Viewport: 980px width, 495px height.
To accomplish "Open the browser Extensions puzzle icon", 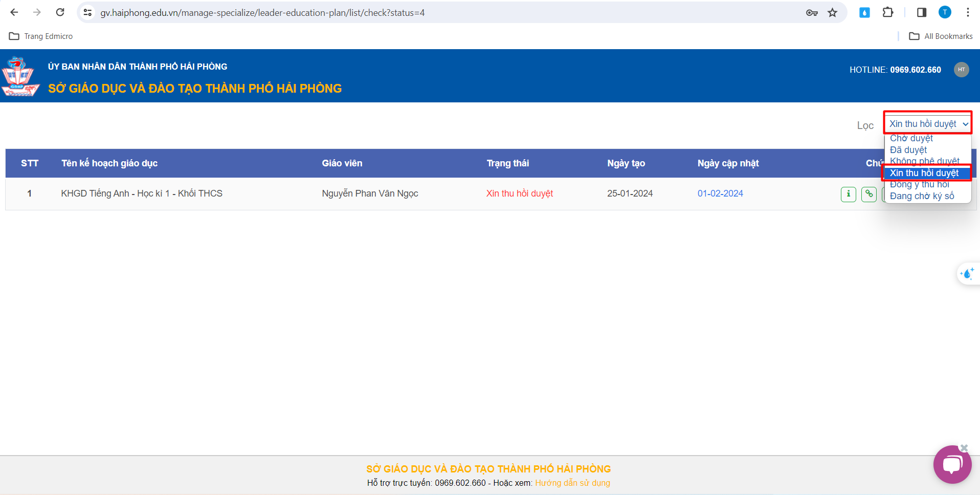I will pyautogui.click(x=888, y=13).
